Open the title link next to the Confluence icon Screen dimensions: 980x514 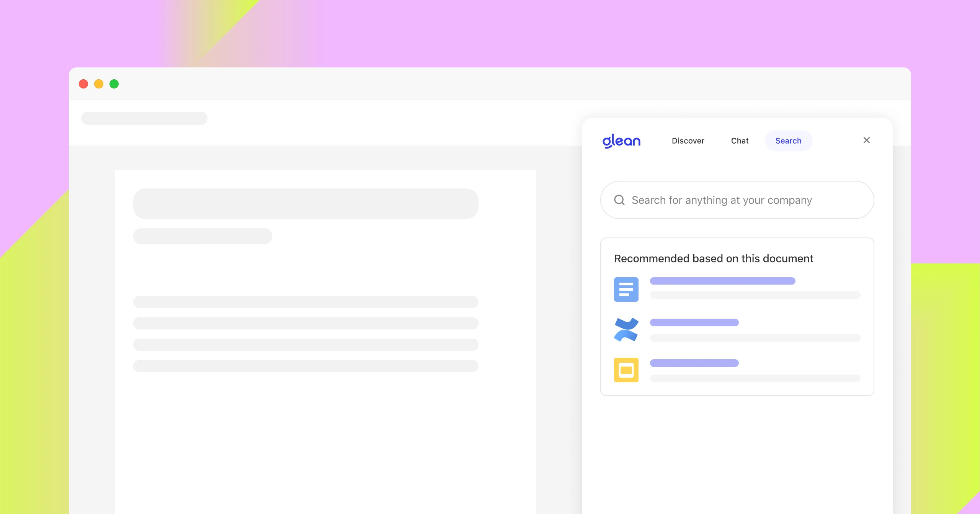point(694,322)
